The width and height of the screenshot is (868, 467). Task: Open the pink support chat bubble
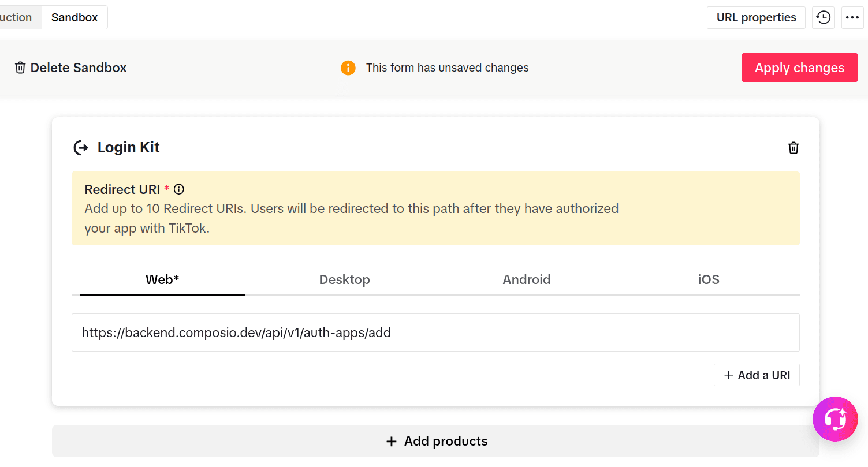pyautogui.click(x=835, y=419)
